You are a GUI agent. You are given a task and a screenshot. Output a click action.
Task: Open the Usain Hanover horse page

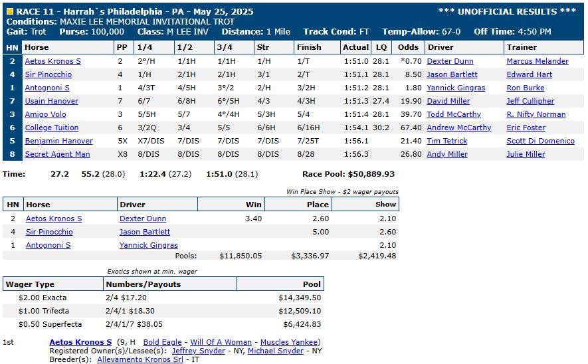pyautogui.click(x=51, y=101)
